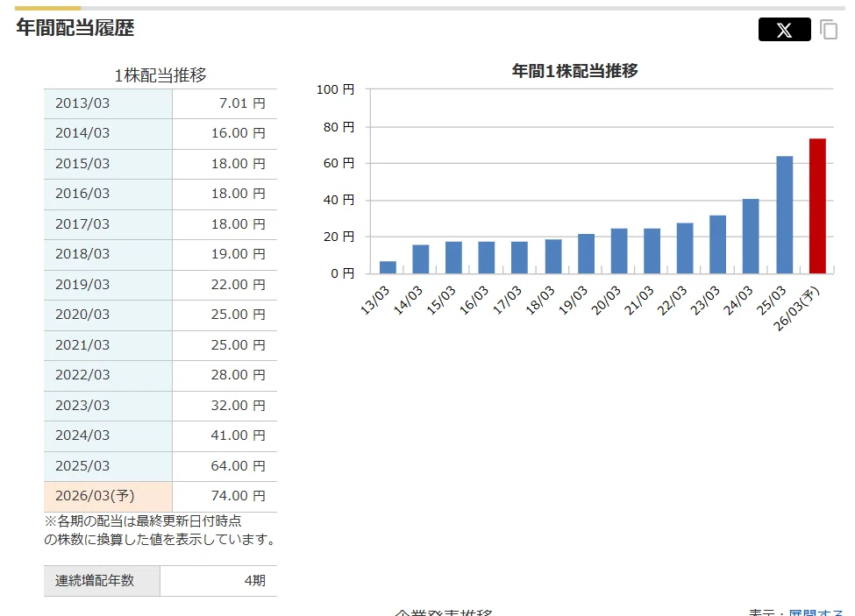Click the 26/03(予) x-axis label

[x=796, y=308]
